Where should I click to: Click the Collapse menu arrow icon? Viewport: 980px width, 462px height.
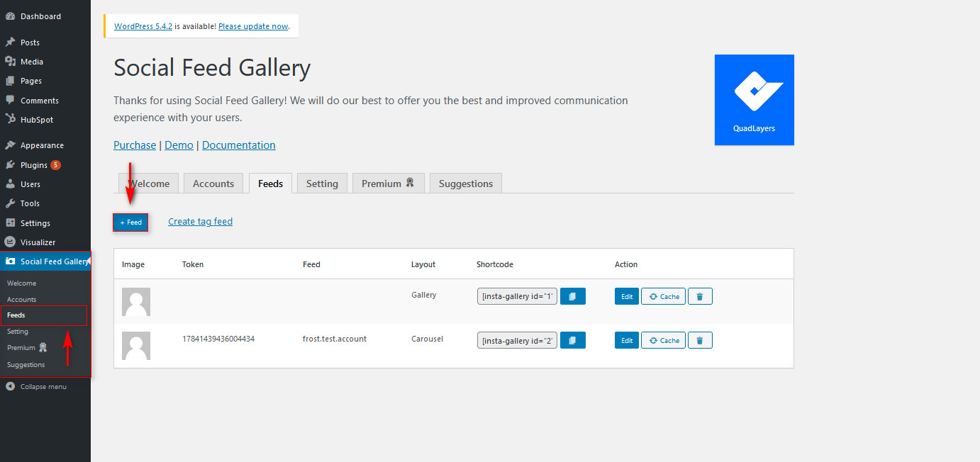pyautogui.click(x=10, y=387)
